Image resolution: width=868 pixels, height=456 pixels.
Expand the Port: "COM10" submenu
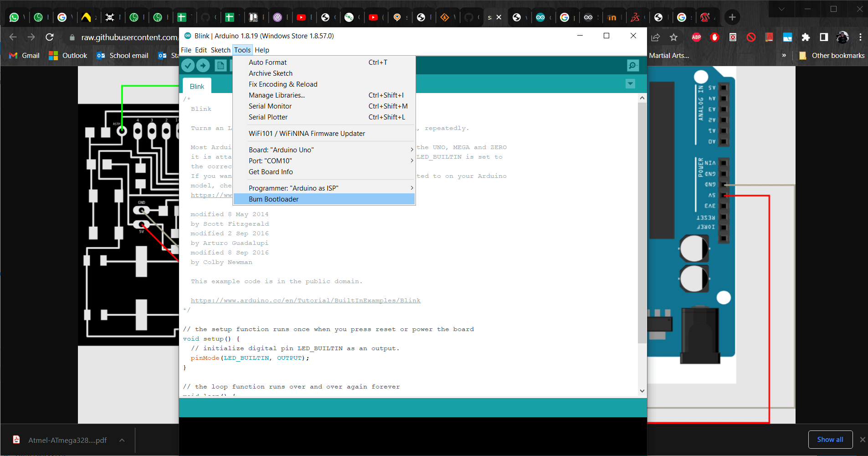[324, 161]
